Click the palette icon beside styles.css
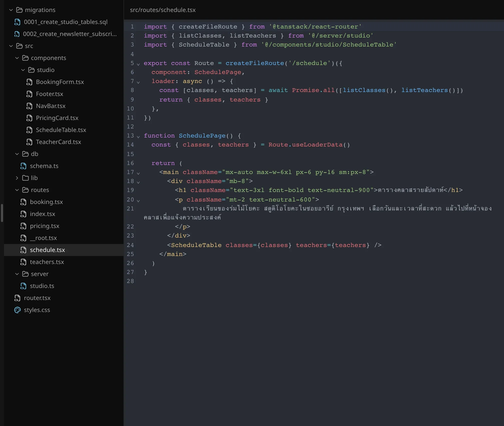Viewport: 504px width, 426px height. 17,310
